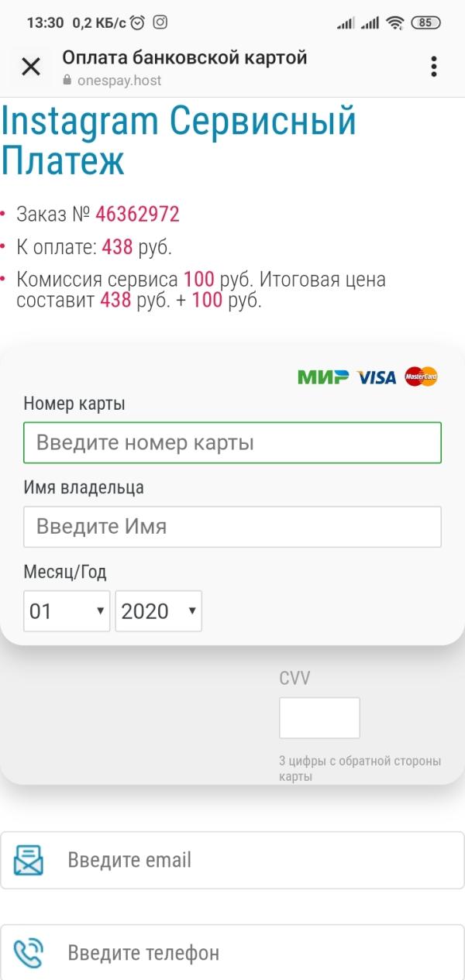Viewport: 465px width, 980px height.
Task: Close the payment browser tab
Action: click(x=31, y=67)
